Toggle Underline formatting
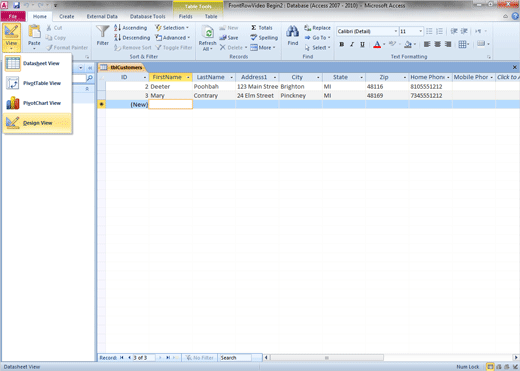The image size is (520, 371). [362, 44]
